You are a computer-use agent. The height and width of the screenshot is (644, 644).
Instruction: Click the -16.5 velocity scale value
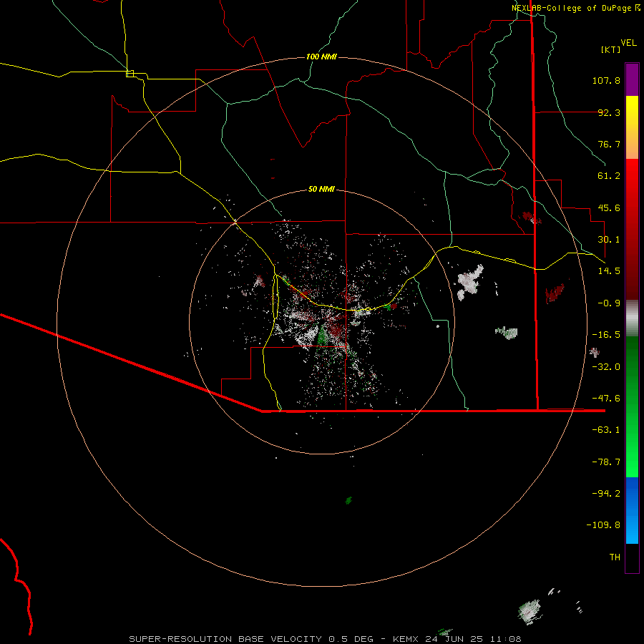(606, 335)
